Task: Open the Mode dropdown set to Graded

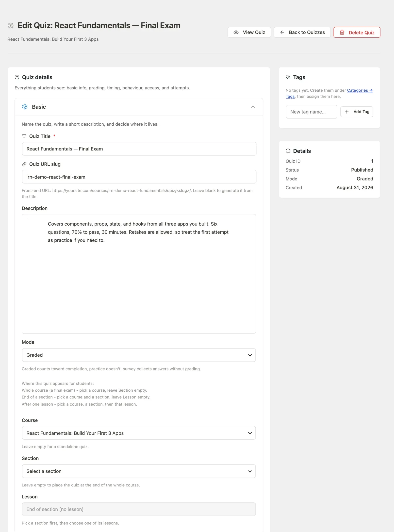Action: point(139,355)
